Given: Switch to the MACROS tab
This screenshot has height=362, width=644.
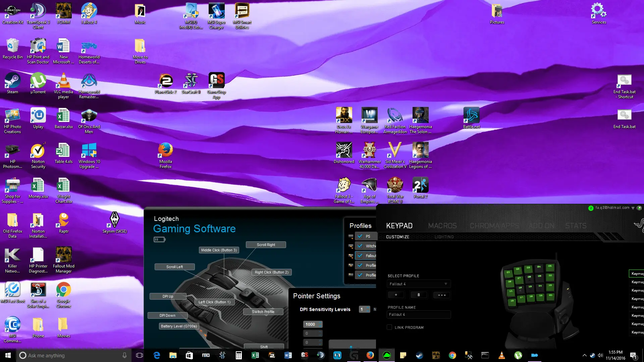Looking at the screenshot, I should (442, 226).
